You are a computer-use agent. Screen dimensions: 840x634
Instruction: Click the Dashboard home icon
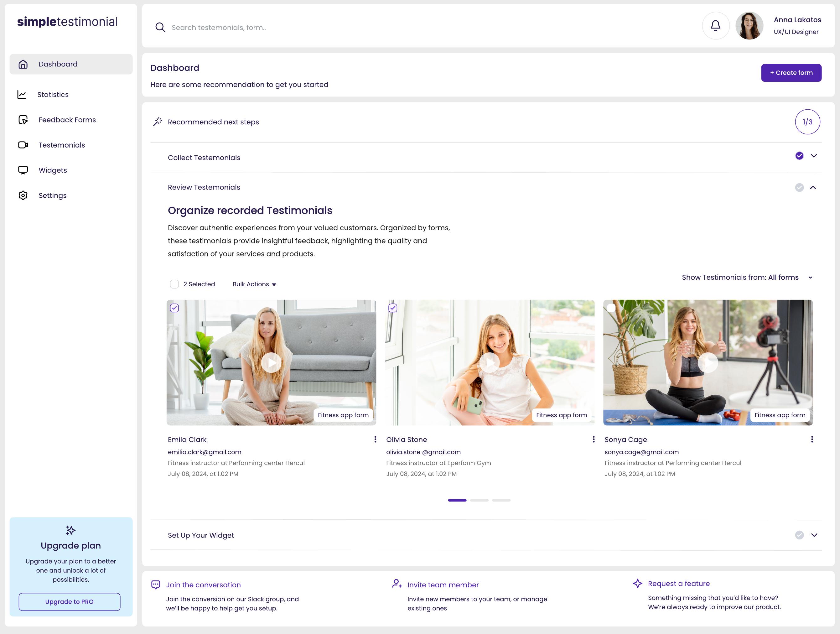[23, 64]
